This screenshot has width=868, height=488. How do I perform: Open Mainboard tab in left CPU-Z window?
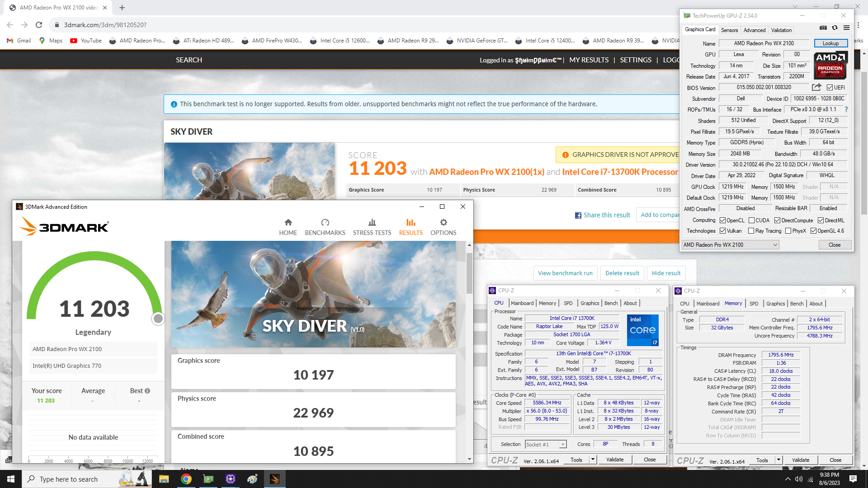click(522, 303)
